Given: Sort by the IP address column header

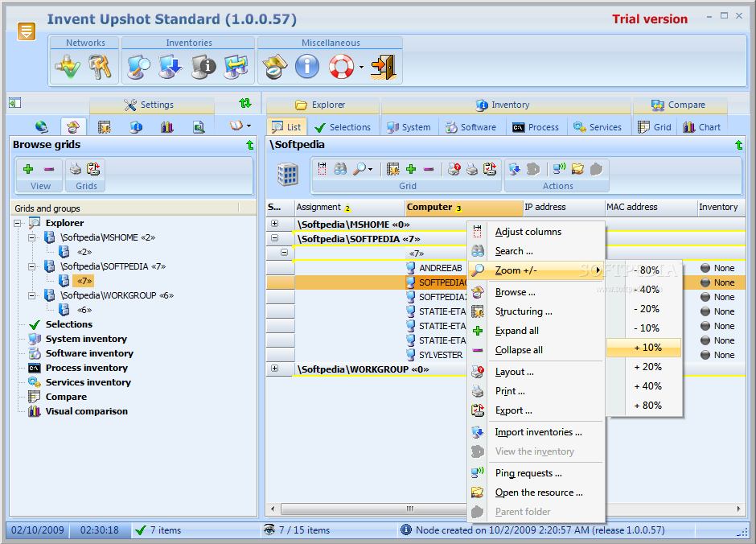Looking at the screenshot, I should [x=564, y=208].
